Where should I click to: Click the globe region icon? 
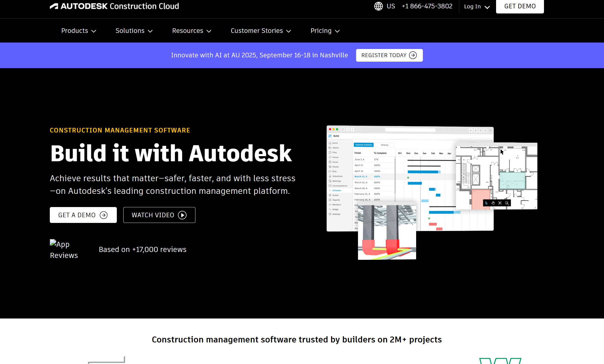[x=378, y=6]
